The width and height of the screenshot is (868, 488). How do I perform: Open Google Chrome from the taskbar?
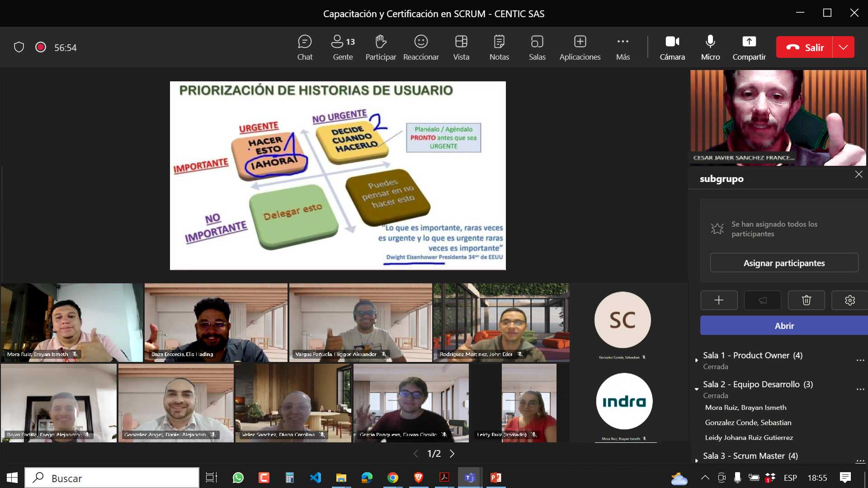pyautogui.click(x=393, y=478)
